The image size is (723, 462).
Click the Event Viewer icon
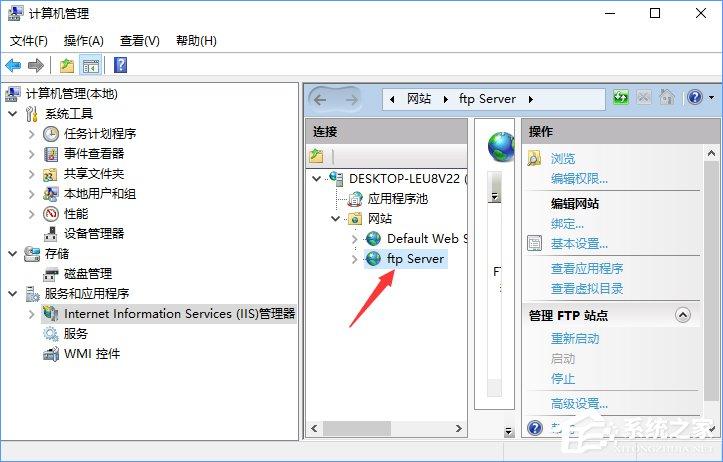[x=51, y=154]
